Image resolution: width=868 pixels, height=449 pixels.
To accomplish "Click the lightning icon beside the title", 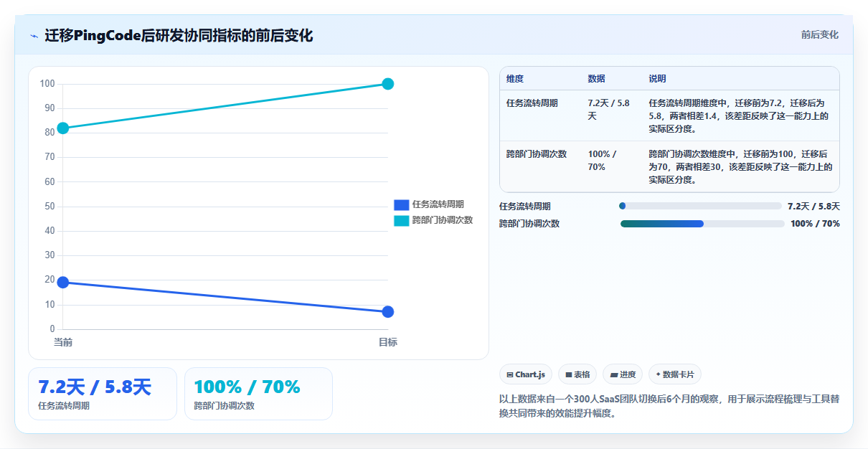I will [34, 36].
